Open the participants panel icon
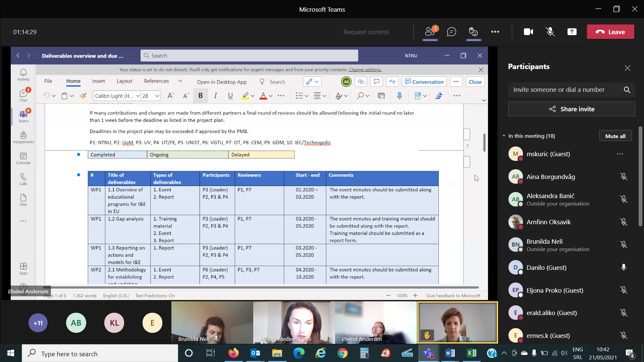 430,32
